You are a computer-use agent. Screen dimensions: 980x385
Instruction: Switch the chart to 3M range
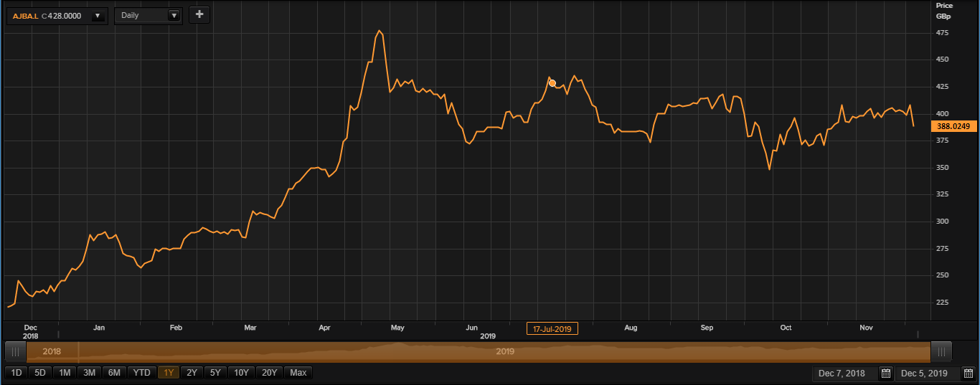(90, 373)
